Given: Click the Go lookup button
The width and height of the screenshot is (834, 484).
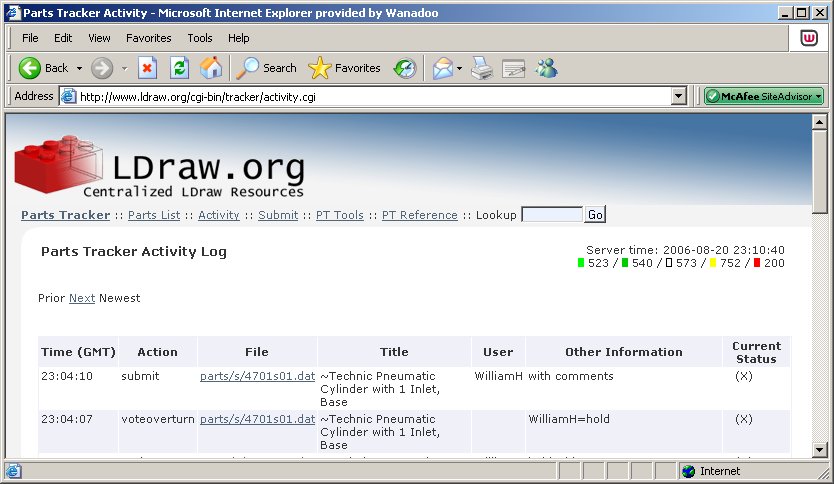Looking at the screenshot, I should pyautogui.click(x=595, y=214).
